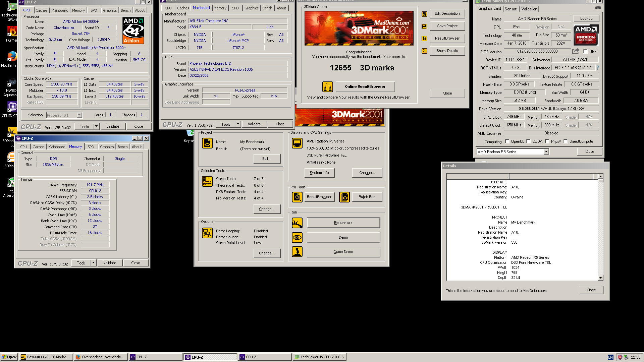Click the Edit Description icon in 3DMark score window
Screen dimensions: 644x362
point(424,14)
